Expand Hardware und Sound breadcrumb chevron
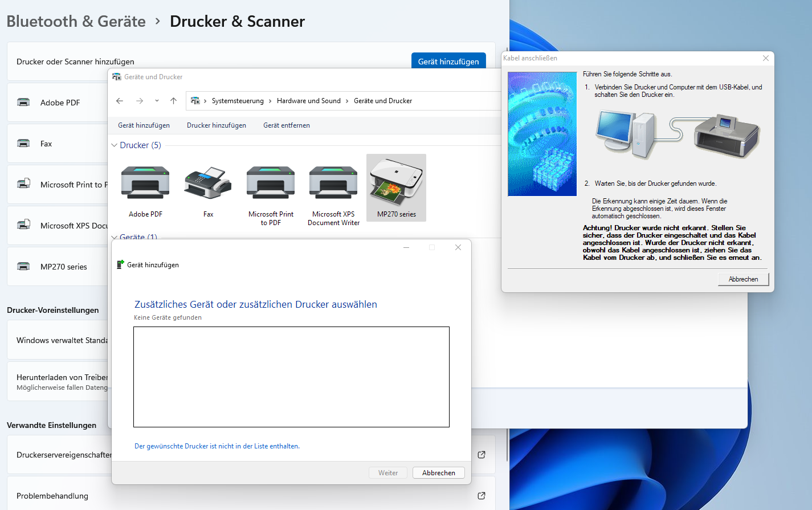This screenshot has width=812, height=510. click(x=347, y=101)
